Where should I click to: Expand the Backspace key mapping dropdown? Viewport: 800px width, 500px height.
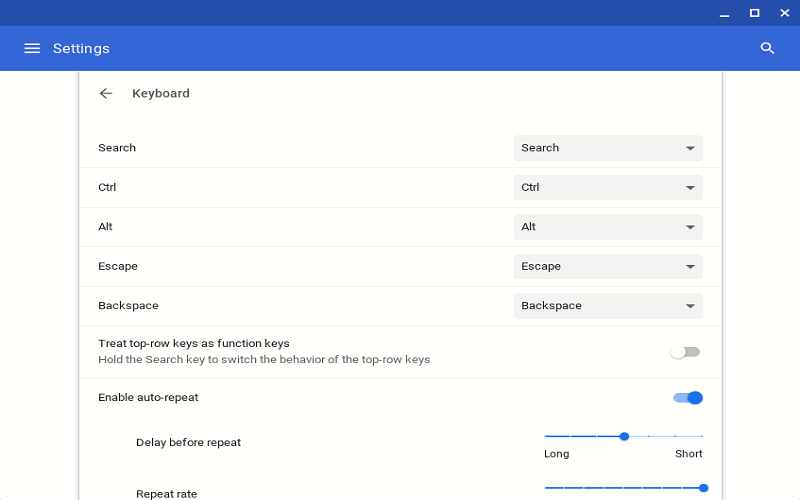(x=608, y=306)
